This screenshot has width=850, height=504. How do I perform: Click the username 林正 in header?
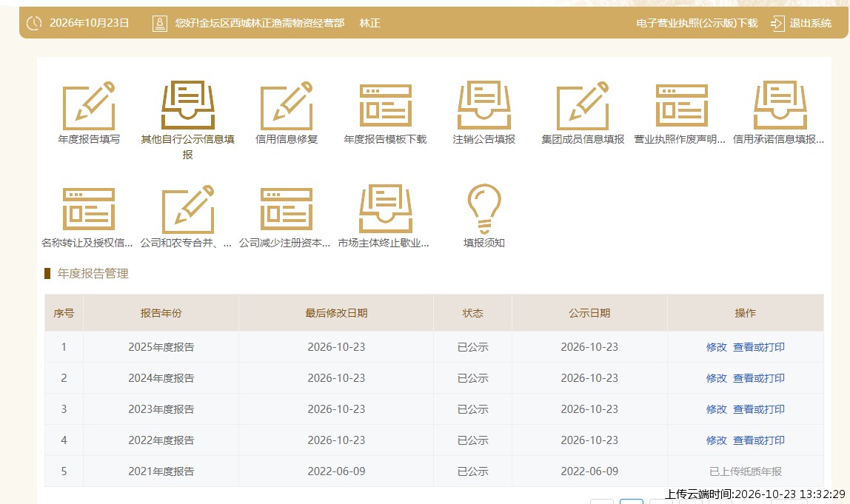click(x=369, y=23)
